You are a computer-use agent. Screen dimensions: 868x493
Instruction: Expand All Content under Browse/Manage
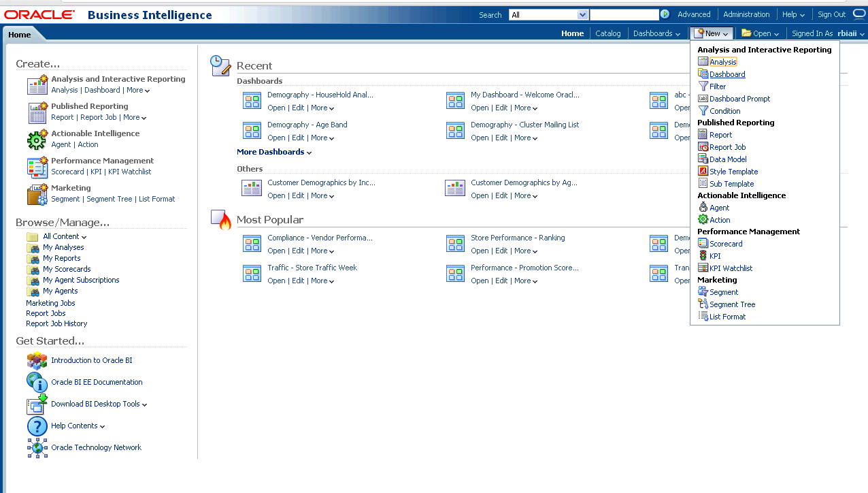click(65, 236)
